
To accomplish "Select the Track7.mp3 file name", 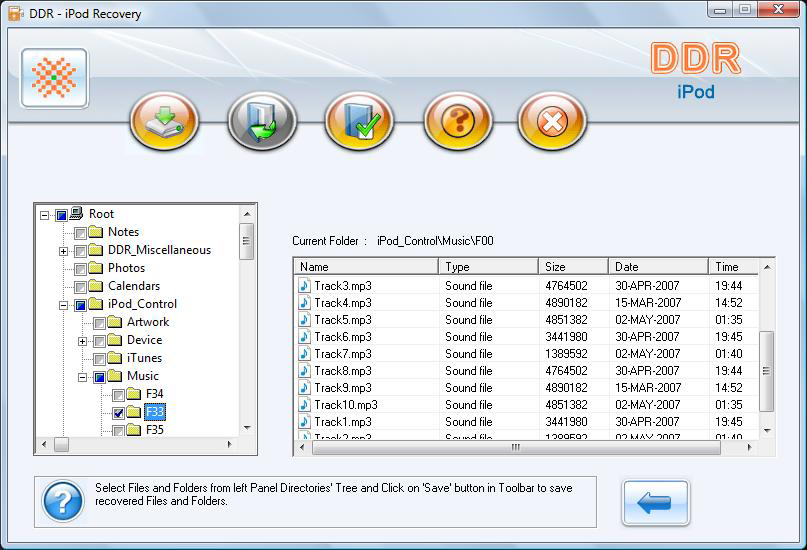I will (343, 353).
